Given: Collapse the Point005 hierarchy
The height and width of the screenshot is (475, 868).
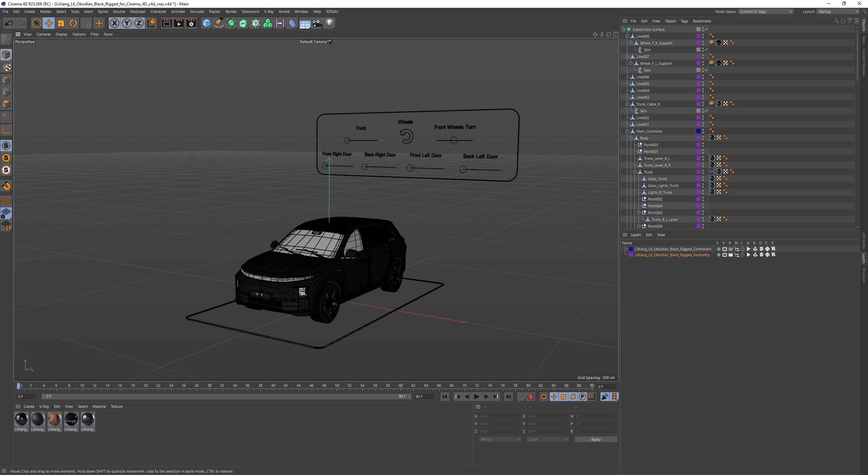Looking at the screenshot, I should [x=639, y=213].
